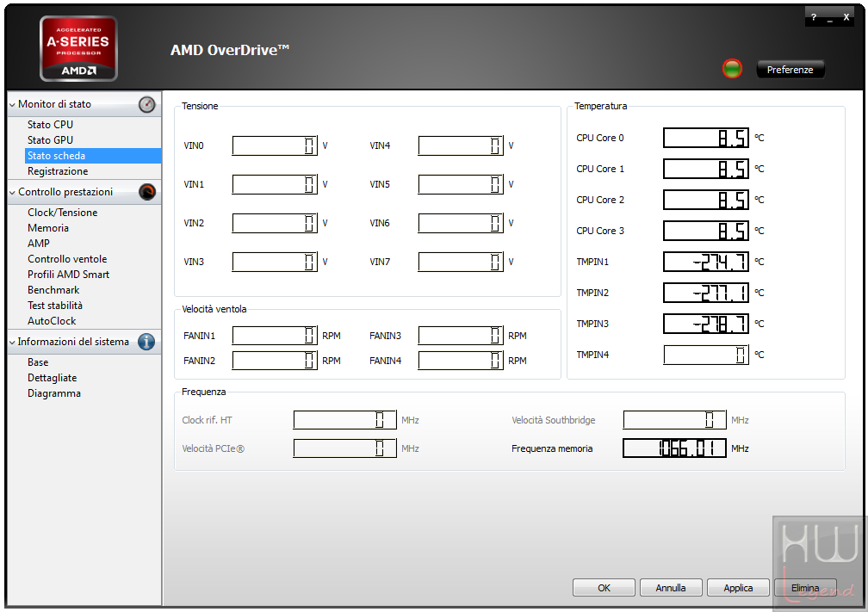Image resolution: width=868 pixels, height=612 pixels.
Task: Click the Temperatura group label
Action: pos(601,106)
